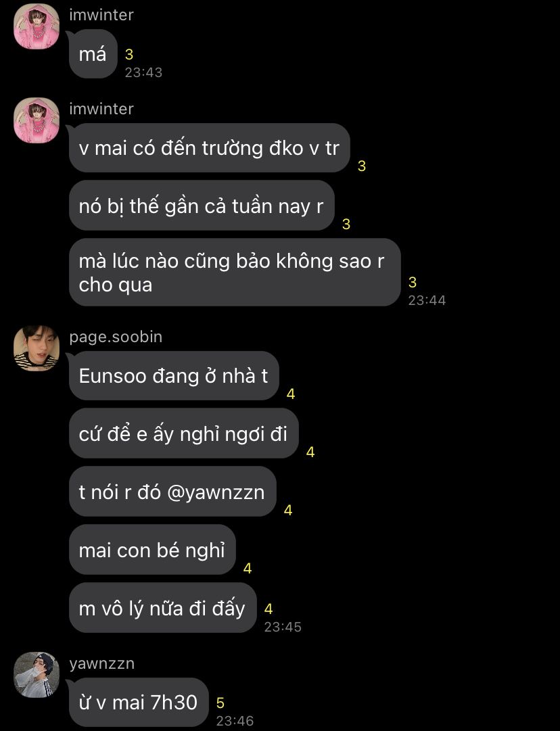Tap bubble "cứ để e ấy nghỉ ngơi đi"
Image resolution: width=560 pixels, height=731 pixels.
(183, 433)
